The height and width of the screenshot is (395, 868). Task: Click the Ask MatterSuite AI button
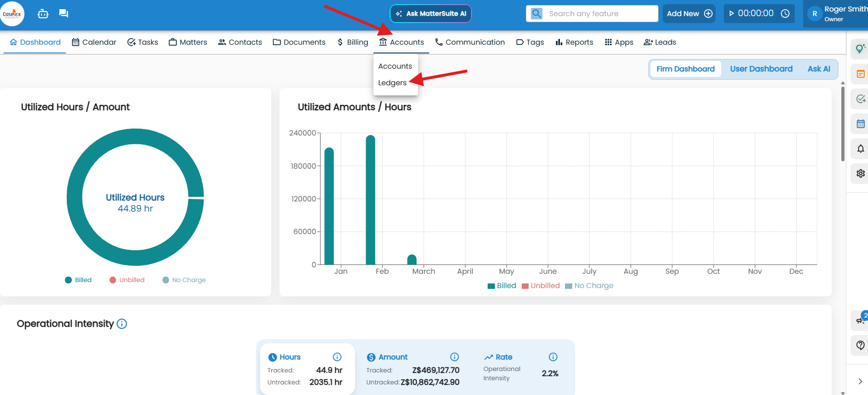click(431, 14)
